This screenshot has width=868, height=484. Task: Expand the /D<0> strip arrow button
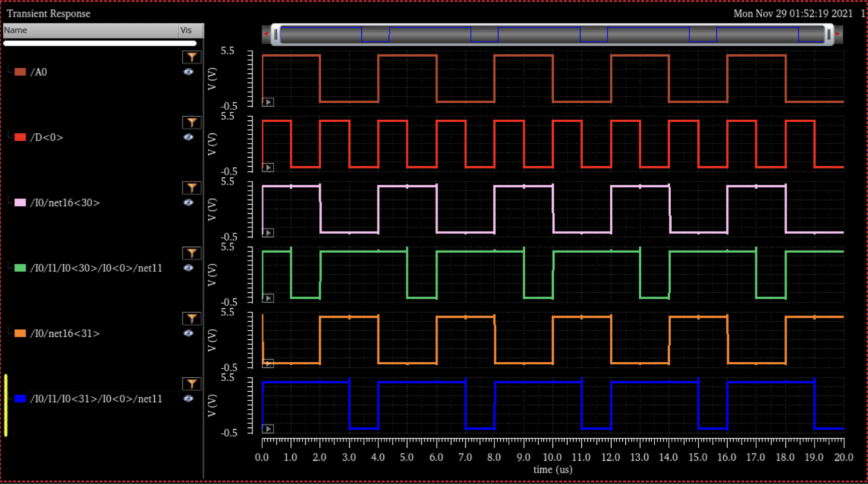268,167
